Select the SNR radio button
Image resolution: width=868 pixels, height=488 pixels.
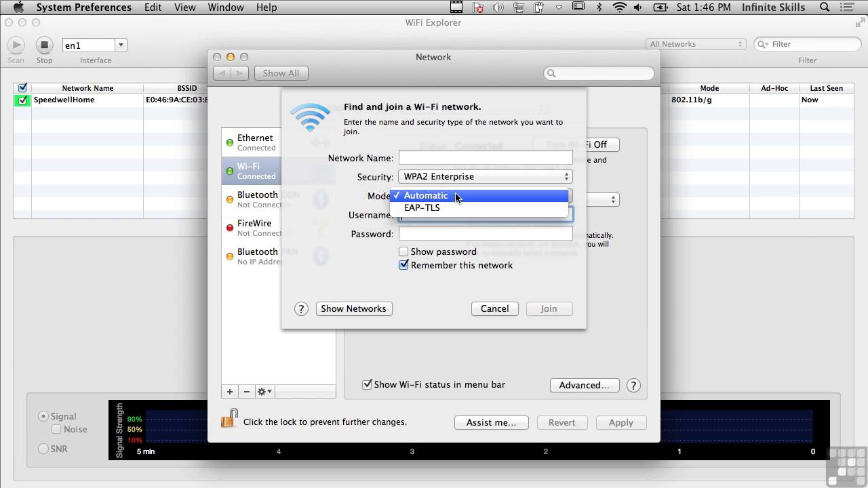click(x=43, y=449)
